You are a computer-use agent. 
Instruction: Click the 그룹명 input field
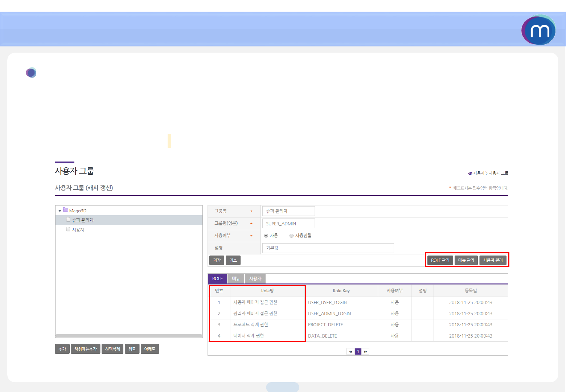(x=288, y=211)
